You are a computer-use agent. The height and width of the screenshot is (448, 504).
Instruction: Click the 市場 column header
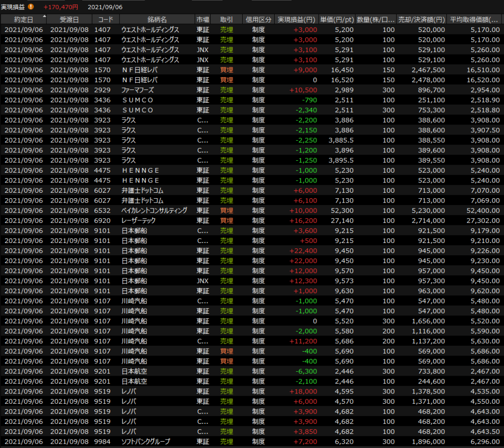click(202, 20)
